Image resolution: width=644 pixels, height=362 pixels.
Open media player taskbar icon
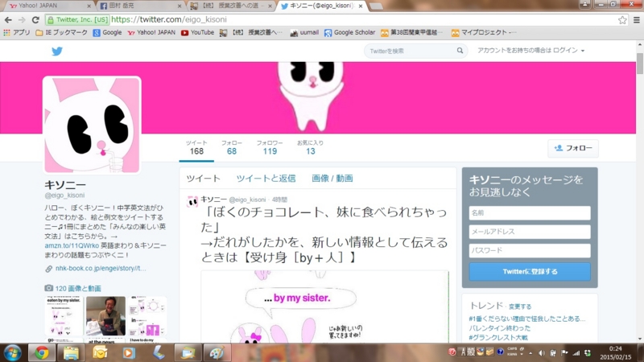129,353
